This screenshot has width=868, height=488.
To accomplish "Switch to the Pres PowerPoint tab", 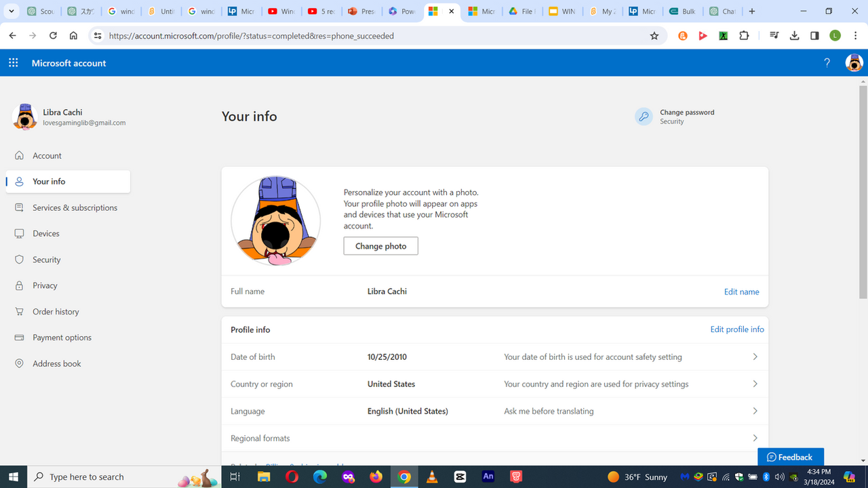I will pos(361,12).
